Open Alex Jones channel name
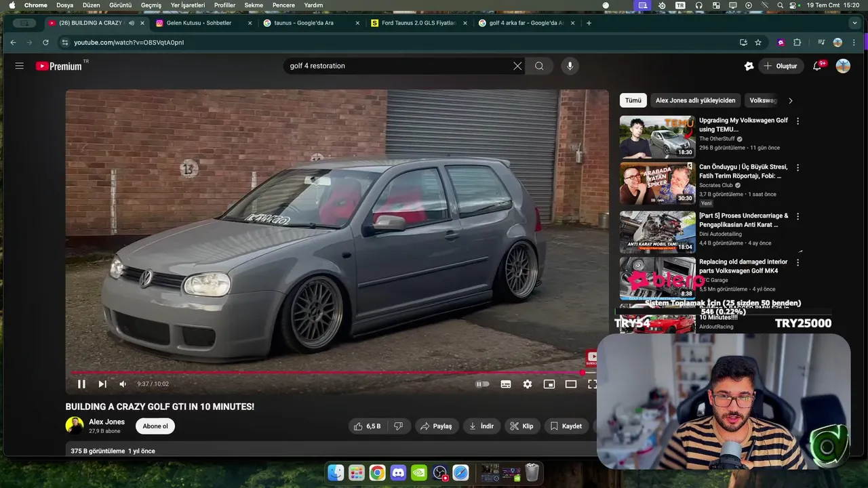The height and width of the screenshot is (488, 868). click(x=106, y=422)
